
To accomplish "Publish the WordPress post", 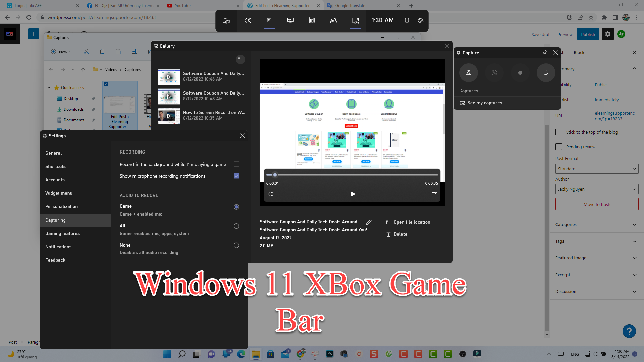I will coord(588,34).
